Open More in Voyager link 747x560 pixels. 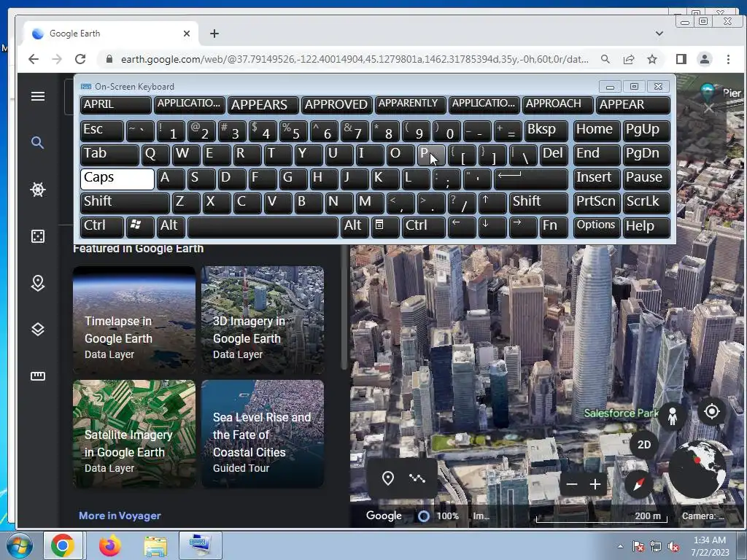120,516
